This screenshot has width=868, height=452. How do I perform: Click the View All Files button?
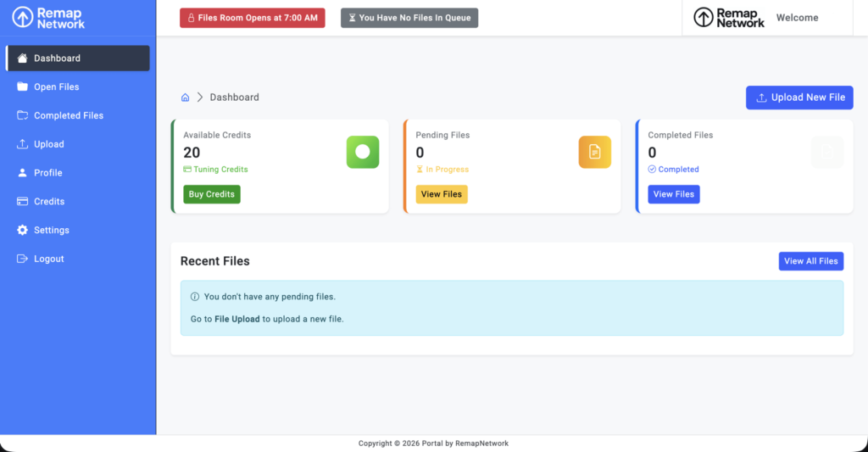click(811, 261)
